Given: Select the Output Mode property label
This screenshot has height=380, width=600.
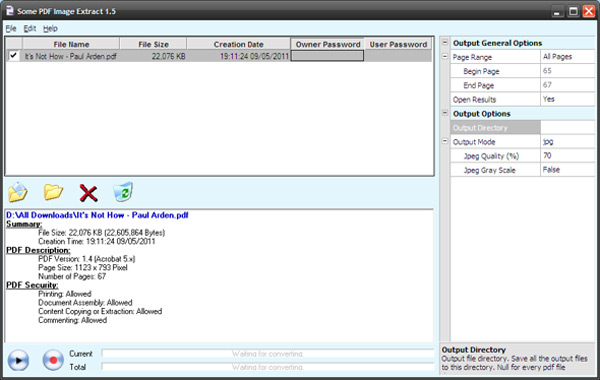Looking at the screenshot, I should coord(496,142).
